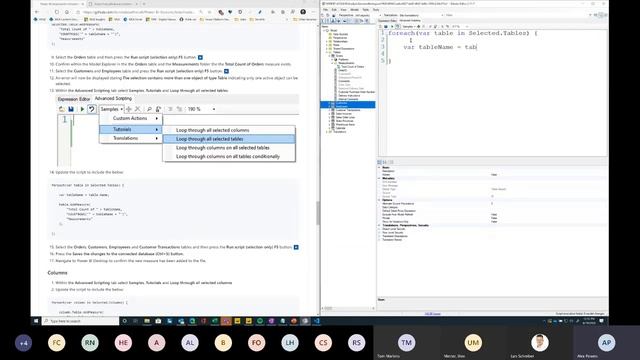640x360 pixels.
Task: Select the Calendar table in model tree
Action: click(x=340, y=128)
